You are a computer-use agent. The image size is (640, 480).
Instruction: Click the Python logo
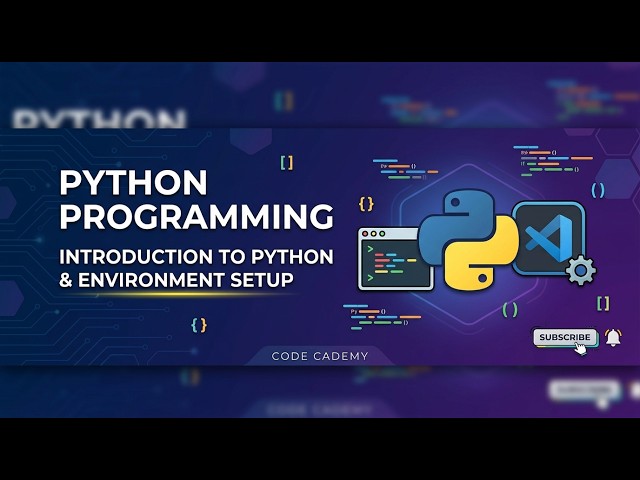pos(469,239)
